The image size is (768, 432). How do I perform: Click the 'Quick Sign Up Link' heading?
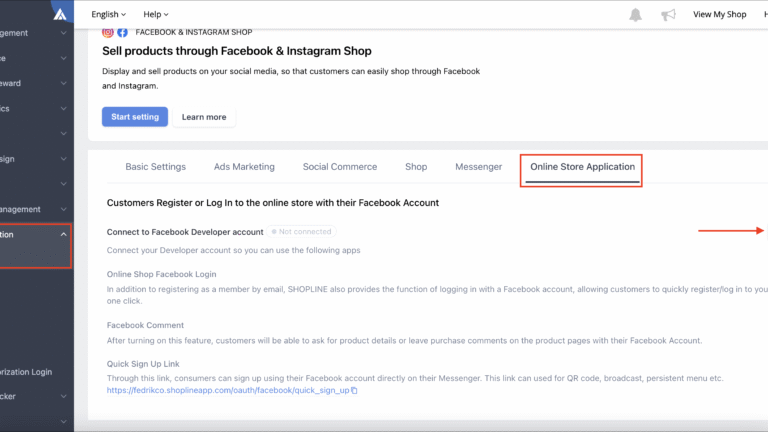point(143,364)
